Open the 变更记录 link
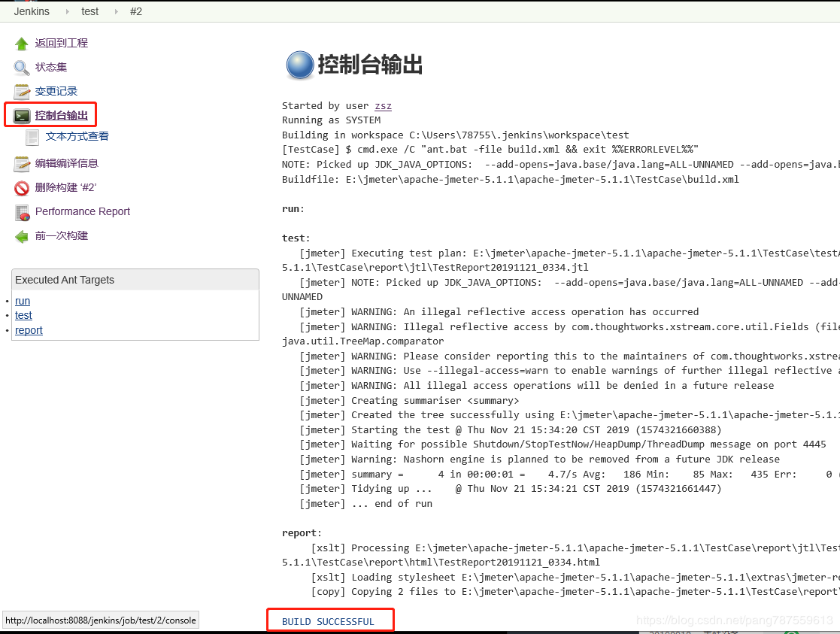Image resolution: width=840 pixels, height=634 pixels. click(56, 91)
